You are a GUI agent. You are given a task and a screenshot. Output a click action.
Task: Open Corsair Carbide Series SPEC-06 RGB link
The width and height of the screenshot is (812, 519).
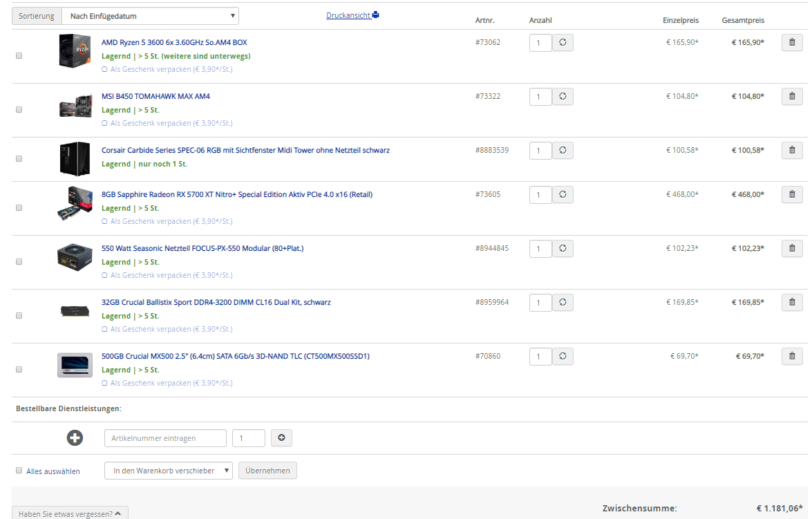click(245, 150)
